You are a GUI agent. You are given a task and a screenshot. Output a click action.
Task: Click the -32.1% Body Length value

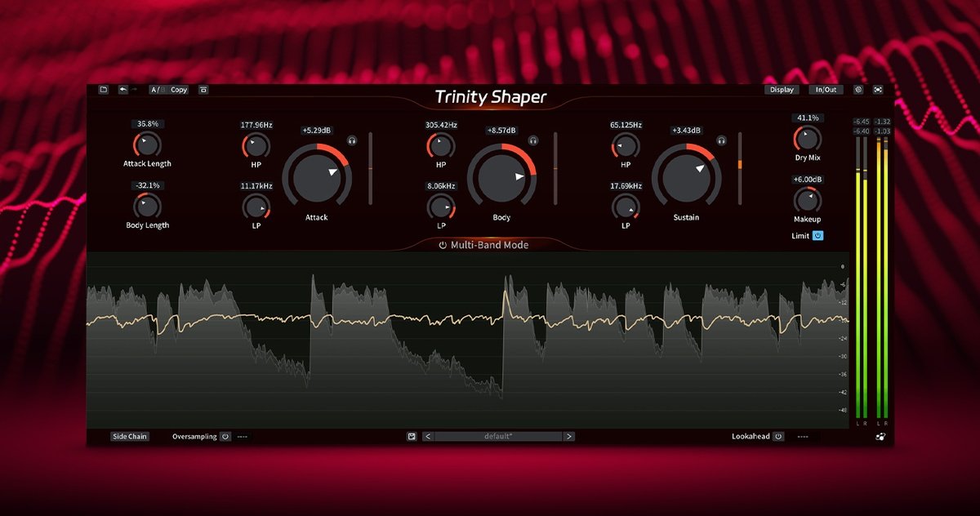[148, 185]
